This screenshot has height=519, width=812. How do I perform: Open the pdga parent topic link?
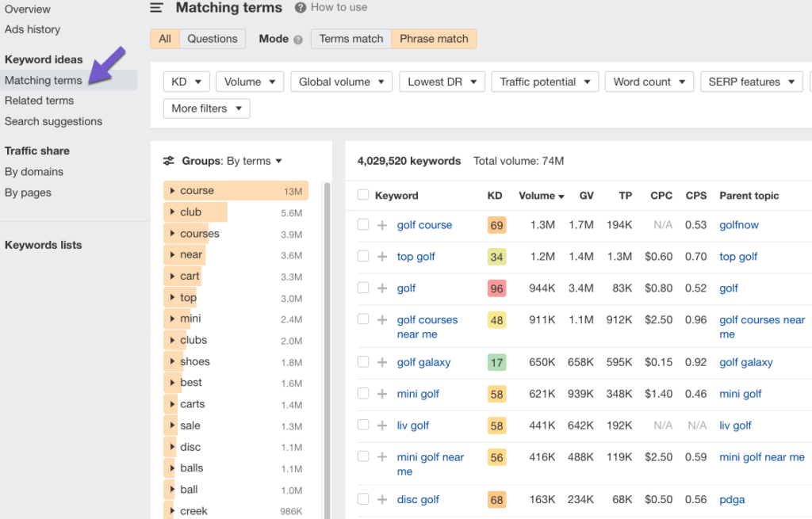point(732,500)
